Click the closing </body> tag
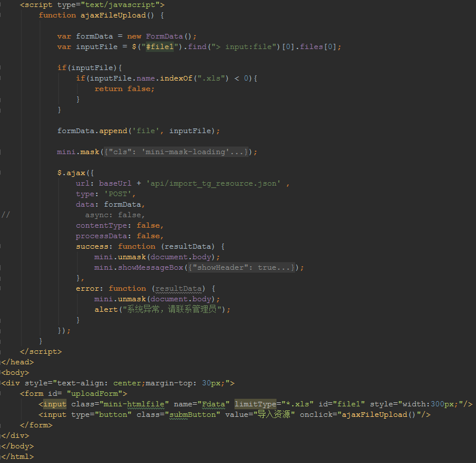Screen dimensions: 476x463 [x=17, y=446]
